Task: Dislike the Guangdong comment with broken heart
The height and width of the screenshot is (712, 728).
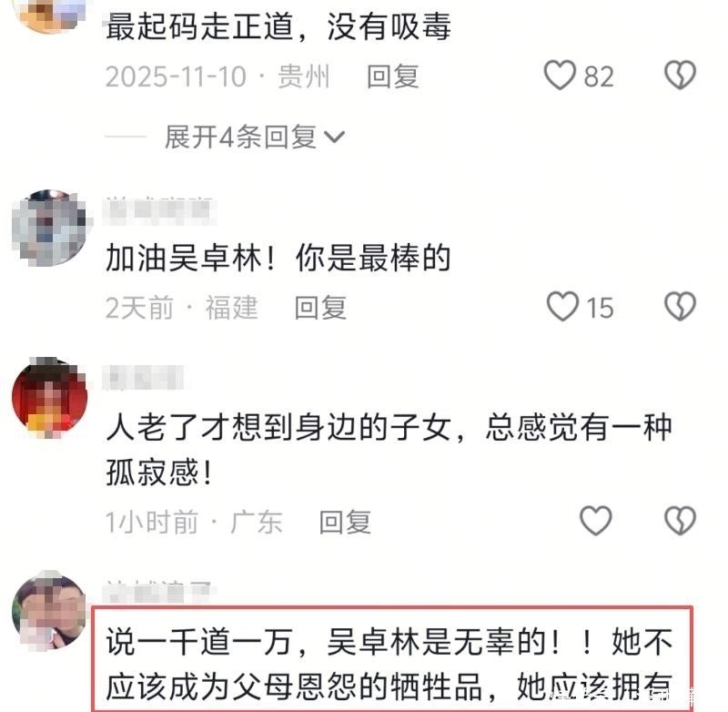Action: (680, 521)
